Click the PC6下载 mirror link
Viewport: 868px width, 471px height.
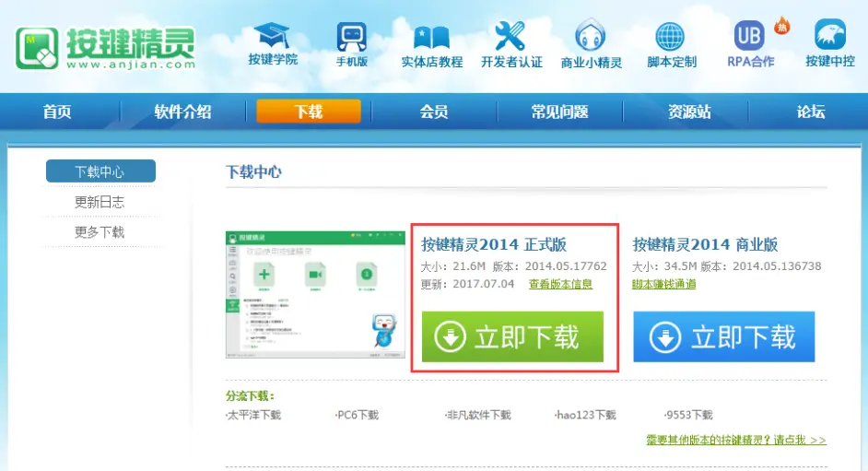click(357, 415)
